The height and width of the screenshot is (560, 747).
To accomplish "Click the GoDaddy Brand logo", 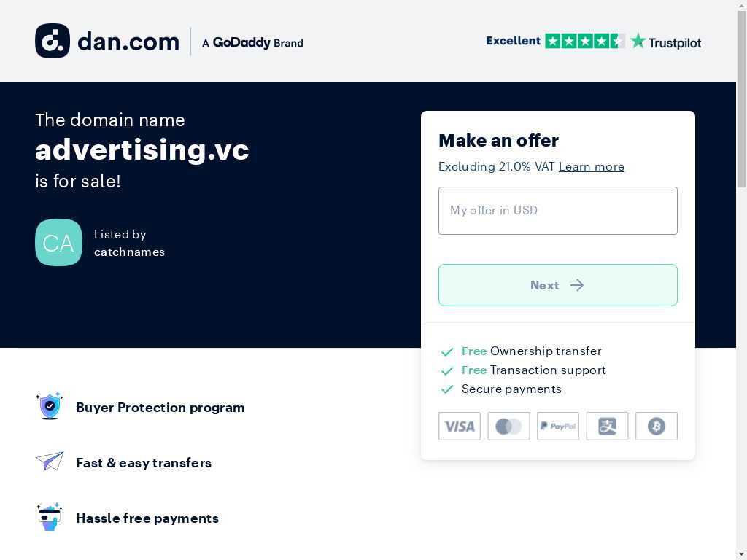I will point(252,42).
